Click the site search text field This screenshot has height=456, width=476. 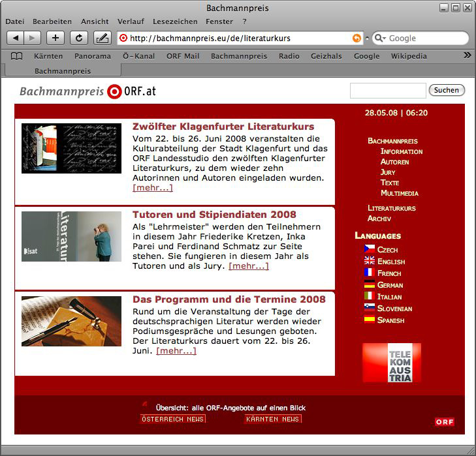pos(388,91)
